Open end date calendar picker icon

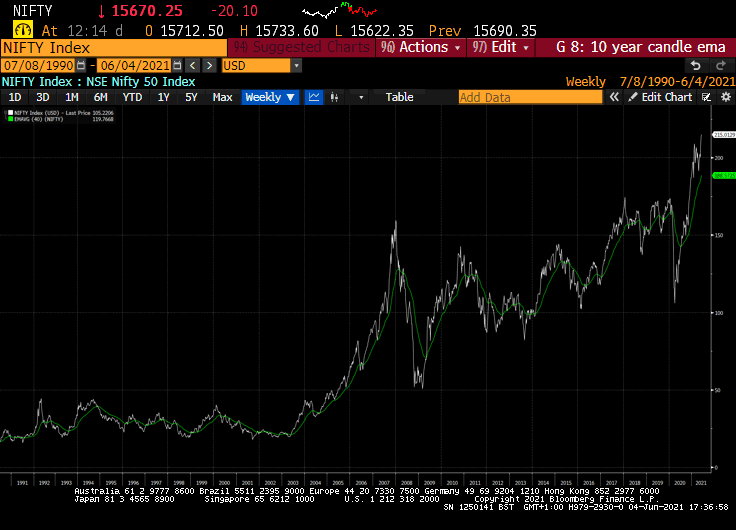tap(177, 66)
